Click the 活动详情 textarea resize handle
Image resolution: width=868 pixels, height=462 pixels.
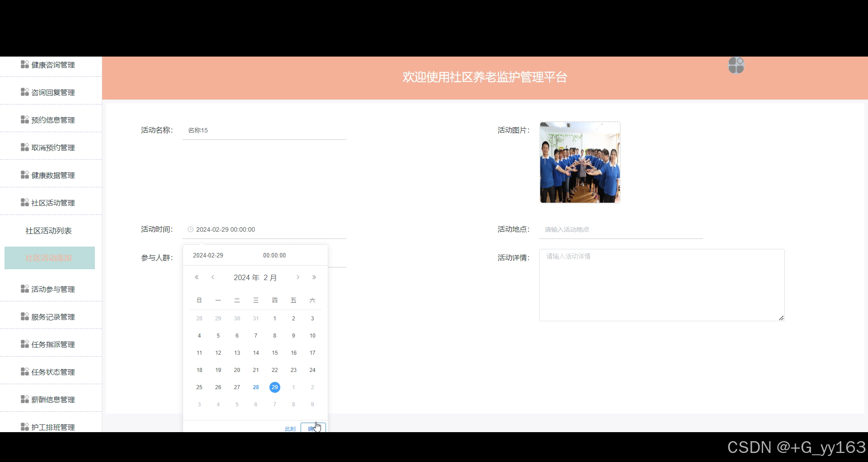[x=781, y=318]
